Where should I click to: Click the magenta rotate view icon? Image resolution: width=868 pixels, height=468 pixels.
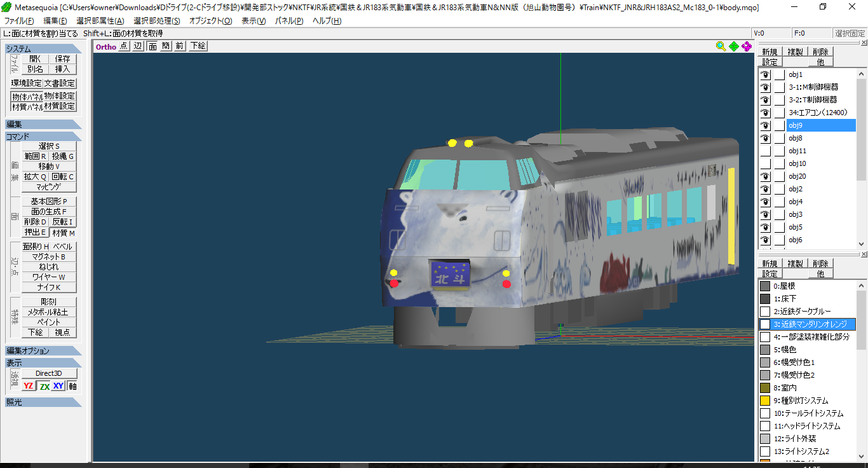pos(747,46)
